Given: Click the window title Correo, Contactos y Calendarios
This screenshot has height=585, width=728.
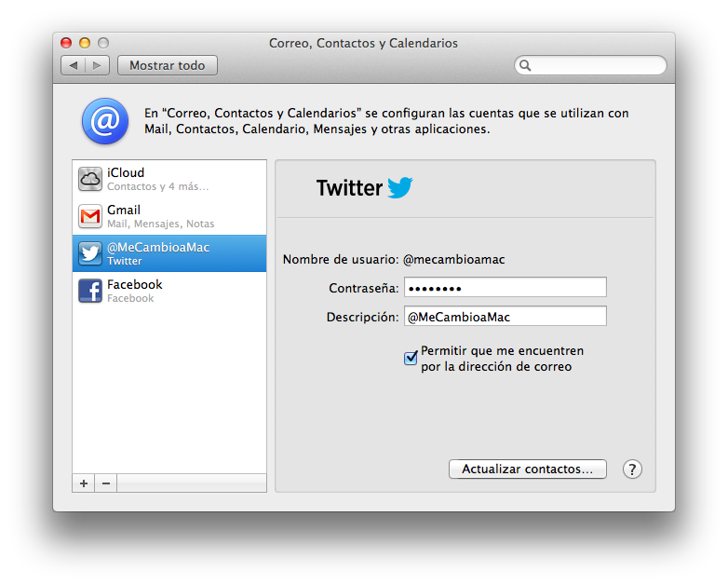Looking at the screenshot, I should tap(364, 43).
